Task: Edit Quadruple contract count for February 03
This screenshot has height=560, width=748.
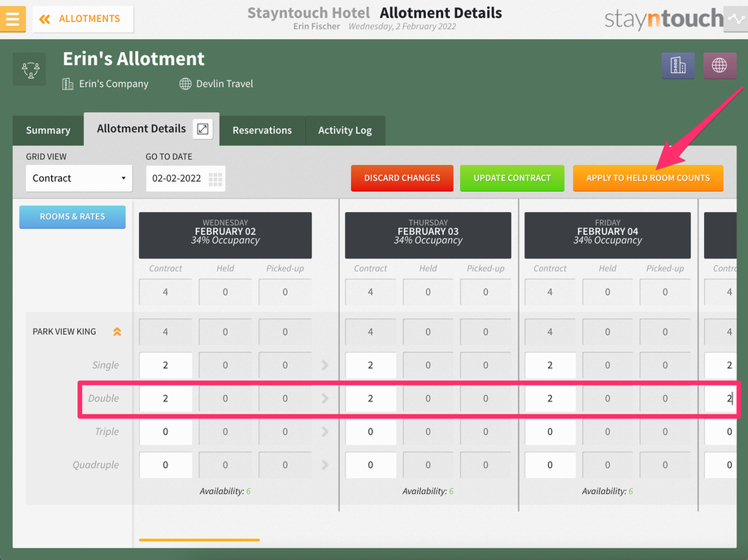Action: tap(371, 465)
